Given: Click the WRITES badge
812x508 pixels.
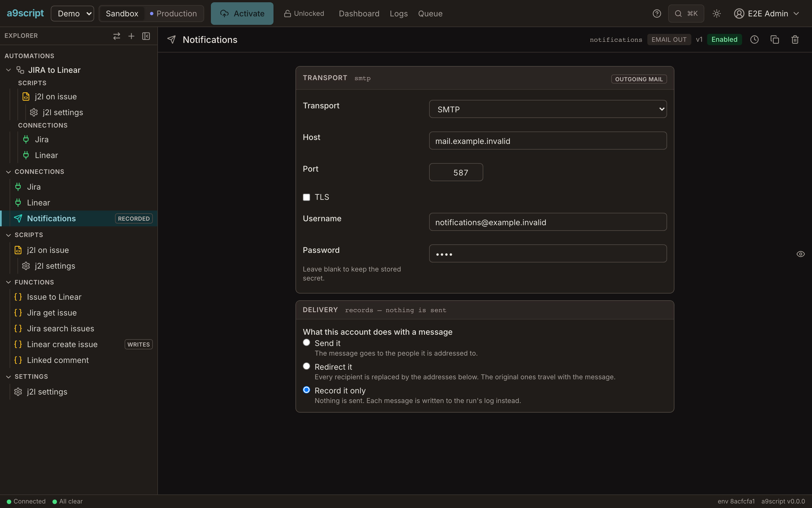Looking at the screenshot, I should pyautogui.click(x=139, y=344).
